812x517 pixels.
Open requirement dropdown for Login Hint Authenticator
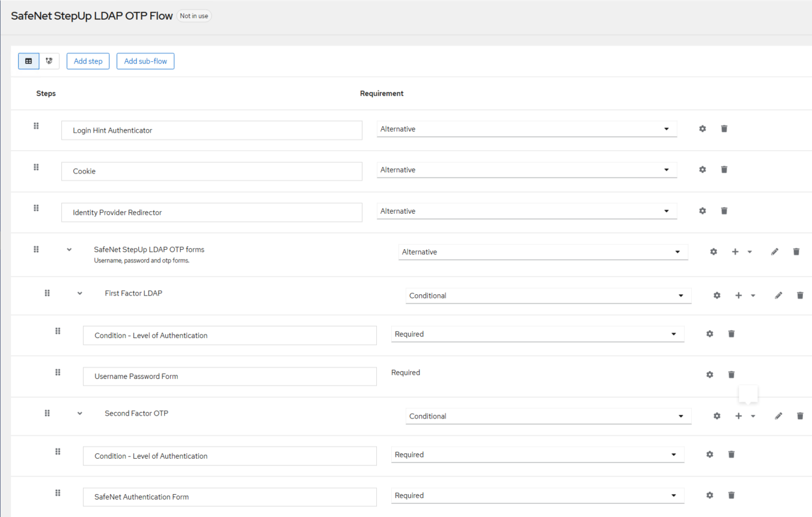pyautogui.click(x=526, y=129)
